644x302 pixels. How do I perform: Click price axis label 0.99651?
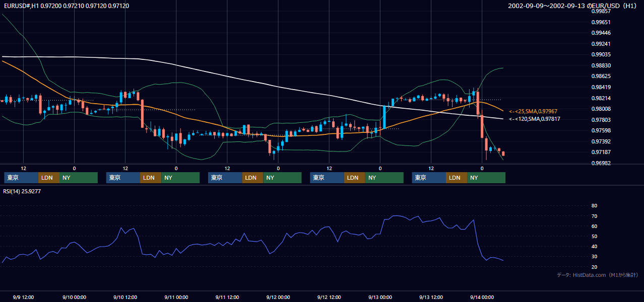coord(601,22)
